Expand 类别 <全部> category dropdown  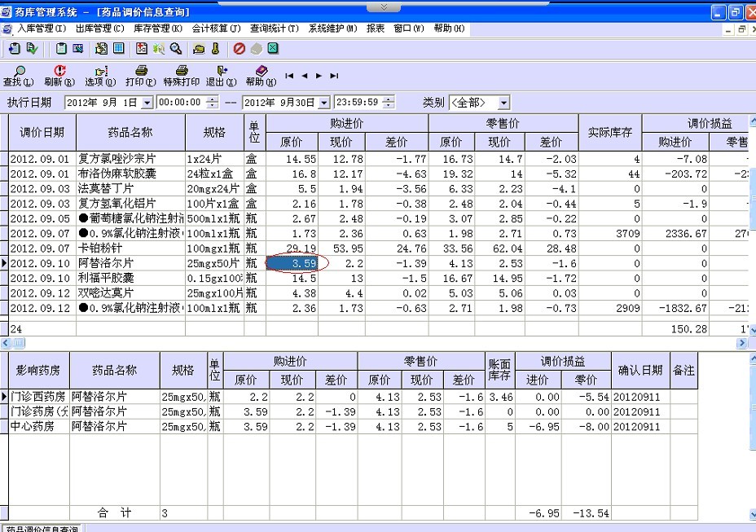(503, 103)
